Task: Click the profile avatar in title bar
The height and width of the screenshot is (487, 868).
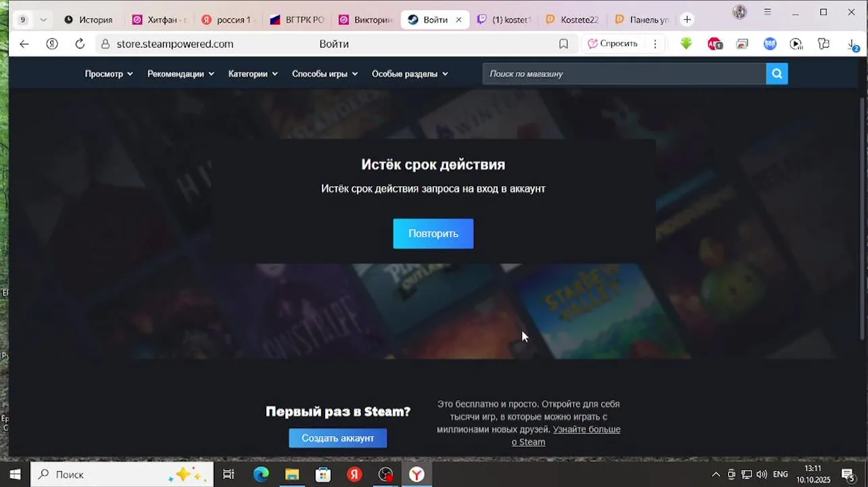Action: coord(740,11)
